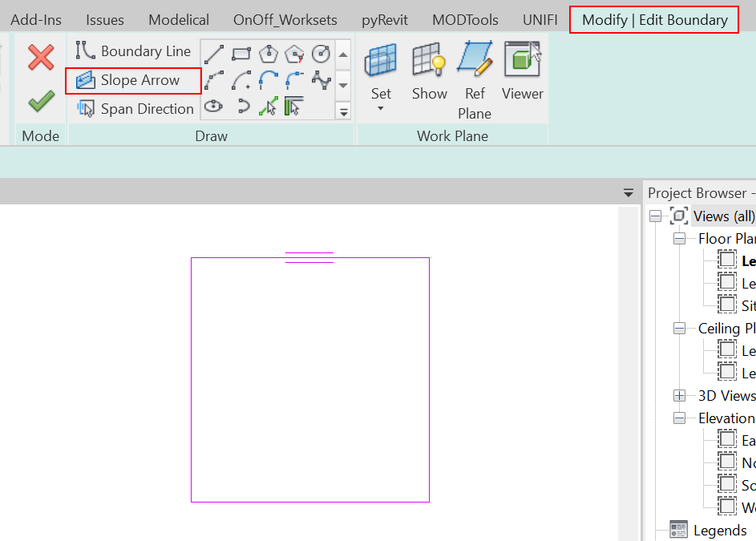The image size is (756, 541).
Task: Open the UNIFI ribbon tab
Action: coord(540,20)
